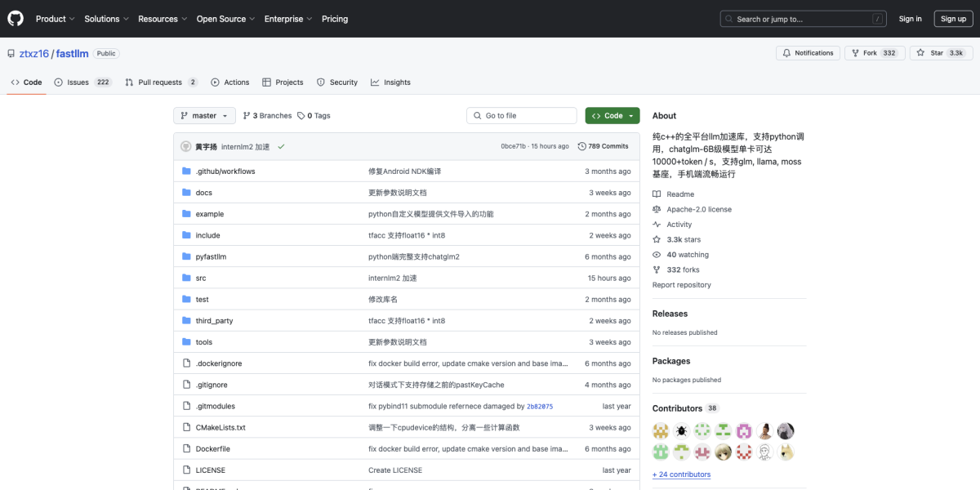Image resolution: width=980 pixels, height=490 pixels.
Task: Switch to the Pull requests tab
Action: 160,82
